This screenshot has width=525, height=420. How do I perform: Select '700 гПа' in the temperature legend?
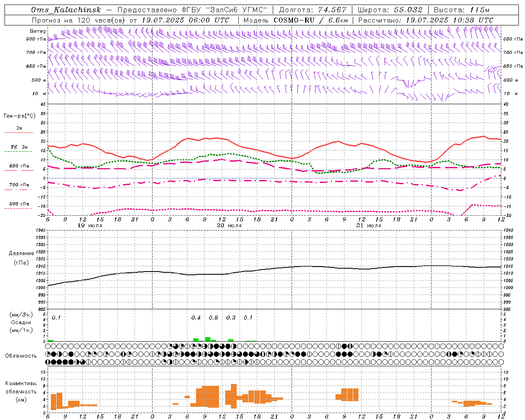(19, 185)
